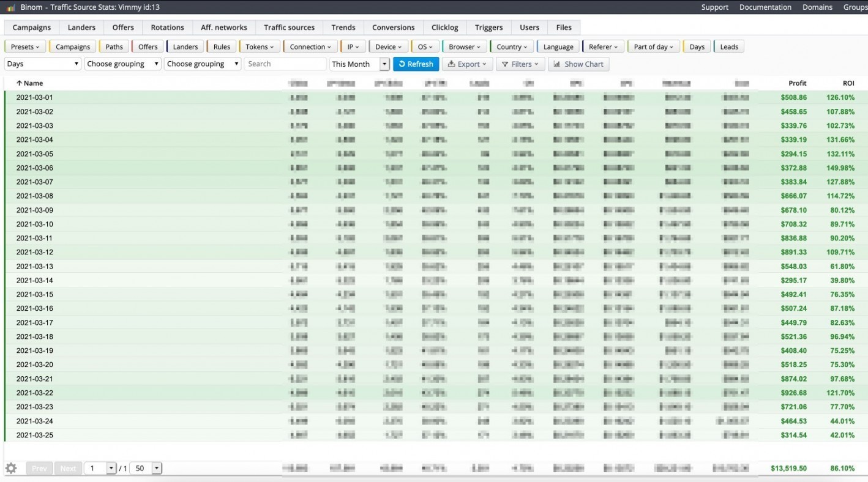Switch to the Files tab
The height and width of the screenshot is (482, 868).
564,28
